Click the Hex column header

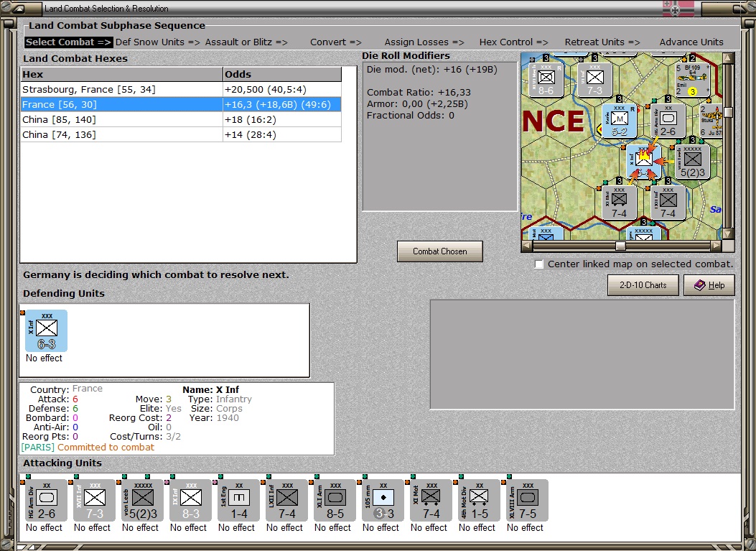[x=121, y=74]
